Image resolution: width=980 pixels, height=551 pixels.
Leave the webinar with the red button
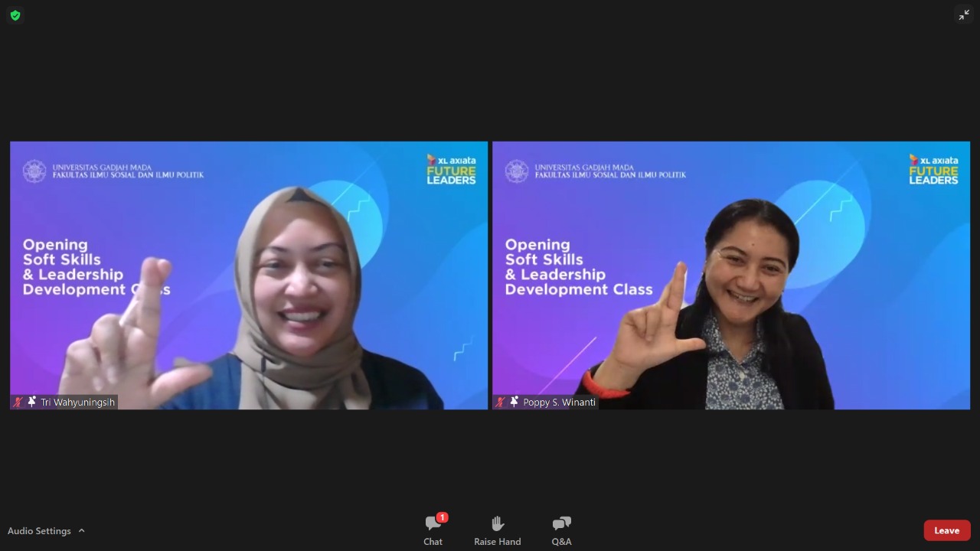point(946,530)
